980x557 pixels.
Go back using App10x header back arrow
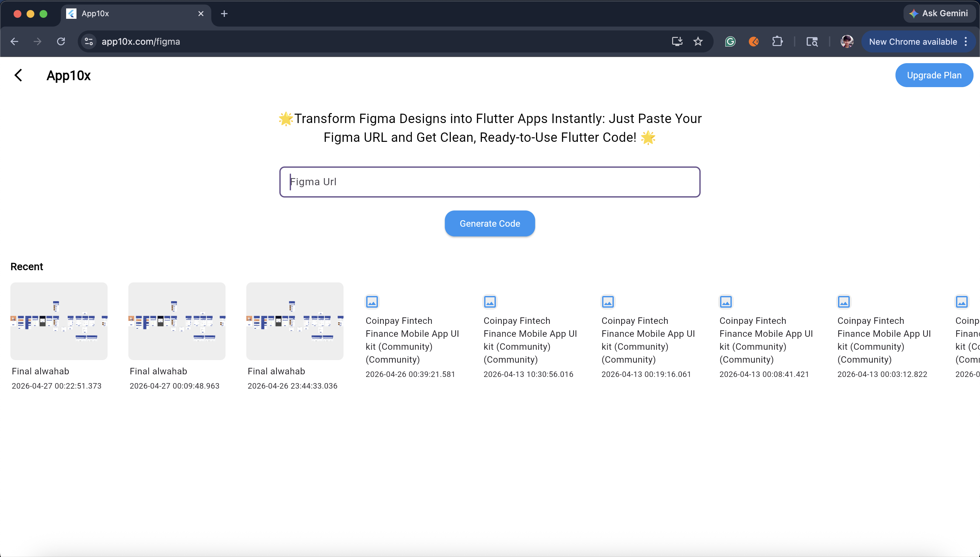pos(18,75)
